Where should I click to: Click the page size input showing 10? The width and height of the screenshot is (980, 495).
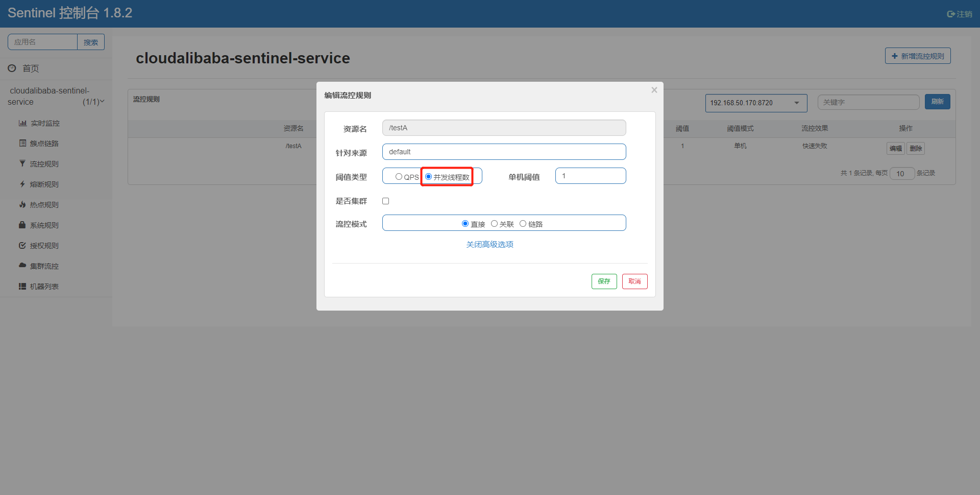click(902, 174)
